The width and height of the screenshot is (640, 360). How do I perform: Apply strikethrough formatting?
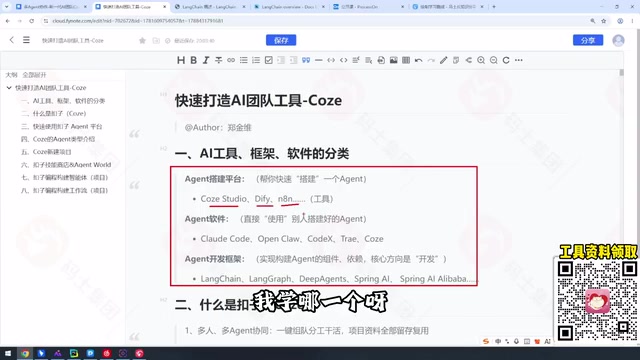pos(218,60)
